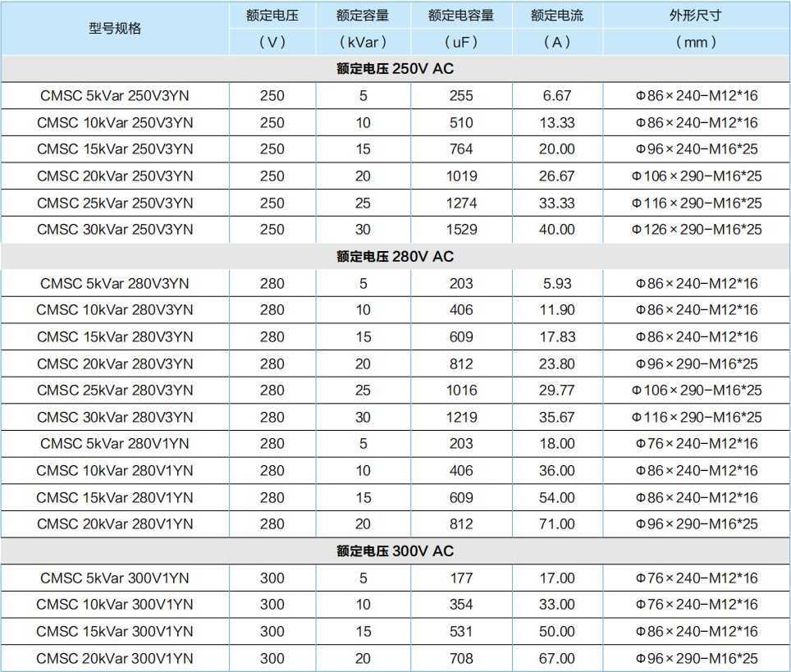Viewport: 791px width, 672px height.
Task: Select current value 23.80
Action: (x=557, y=363)
